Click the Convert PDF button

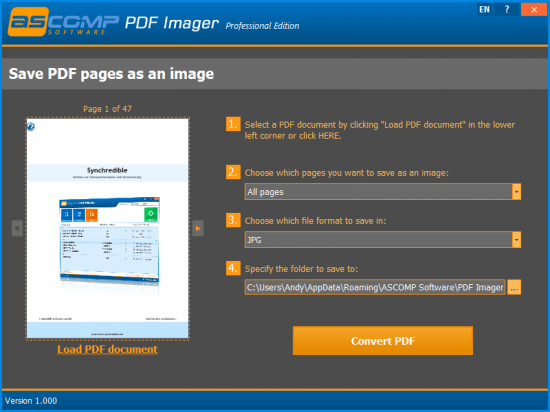tap(383, 341)
